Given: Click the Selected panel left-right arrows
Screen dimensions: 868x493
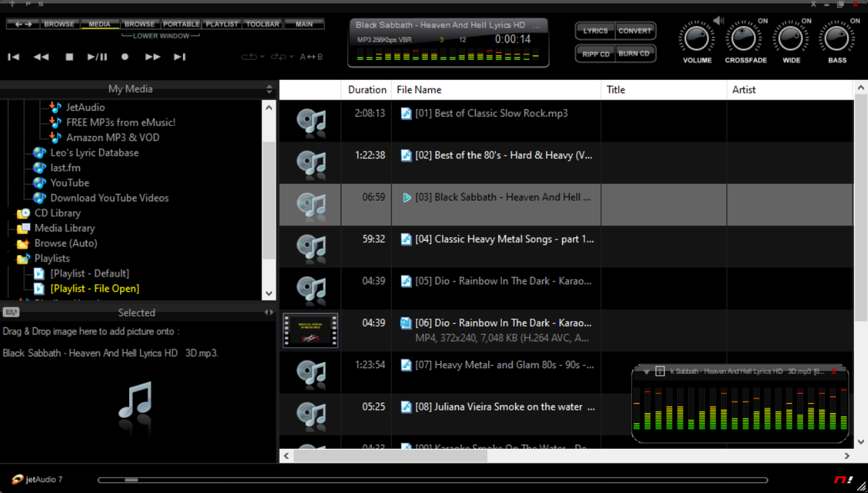Looking at the screenshot, I should tap(269, 313).
